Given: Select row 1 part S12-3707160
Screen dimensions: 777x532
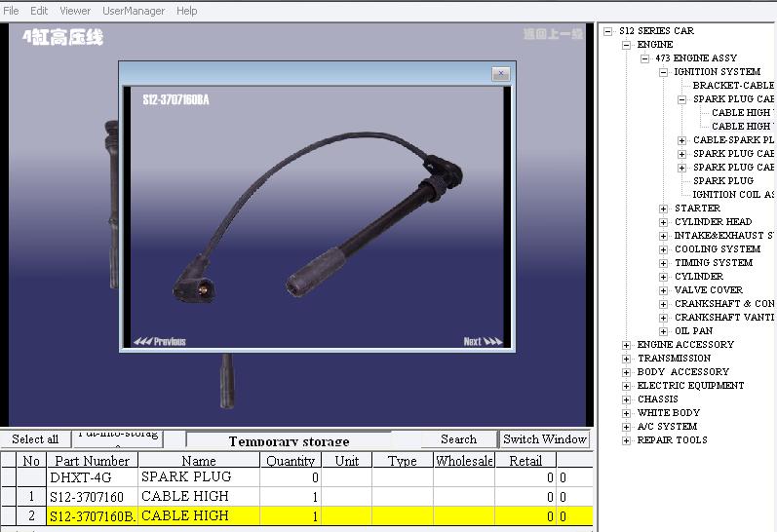Looking at the screenshot, I should point(296,497).
